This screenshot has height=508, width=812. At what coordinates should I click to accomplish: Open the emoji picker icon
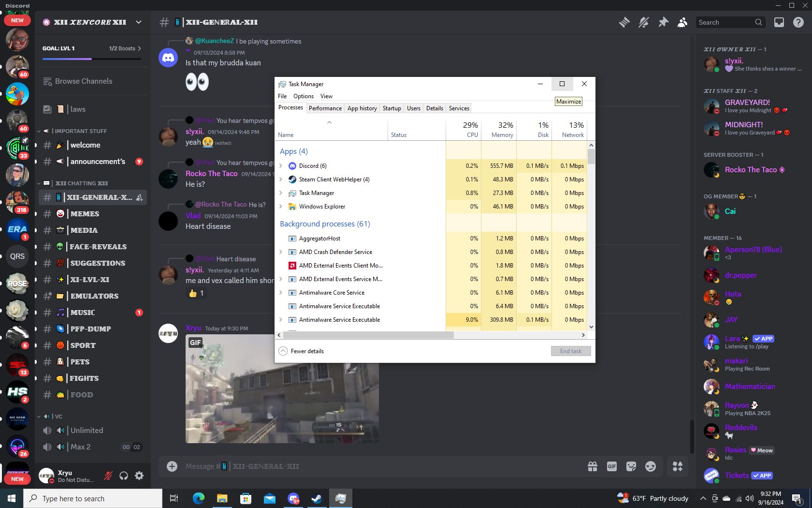[651, 466]
